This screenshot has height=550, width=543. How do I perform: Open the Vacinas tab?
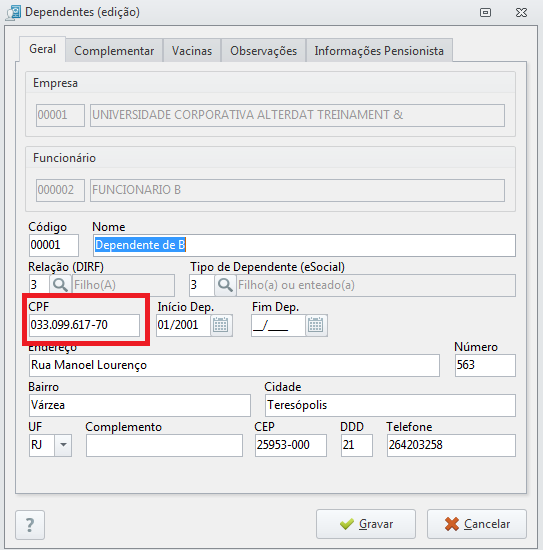[192, 51]
